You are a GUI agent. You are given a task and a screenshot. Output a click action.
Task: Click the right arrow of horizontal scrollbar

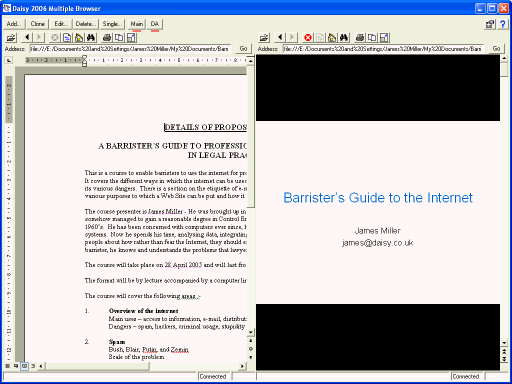click(243, 366)
